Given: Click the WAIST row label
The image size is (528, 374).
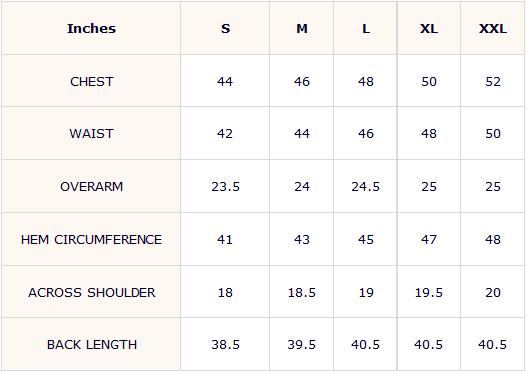Looking at the screenshot, I should point(91,134).
